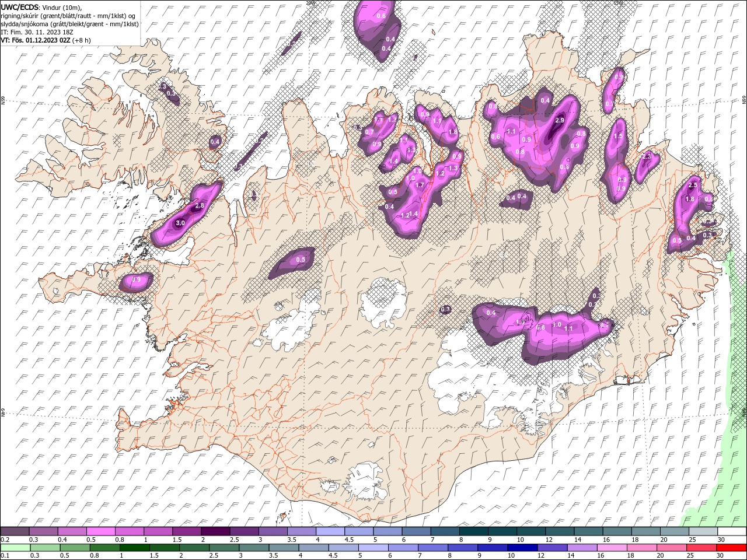Click the rain legend swatch starting at 7
Screen dimensions: 747x560
433,548
